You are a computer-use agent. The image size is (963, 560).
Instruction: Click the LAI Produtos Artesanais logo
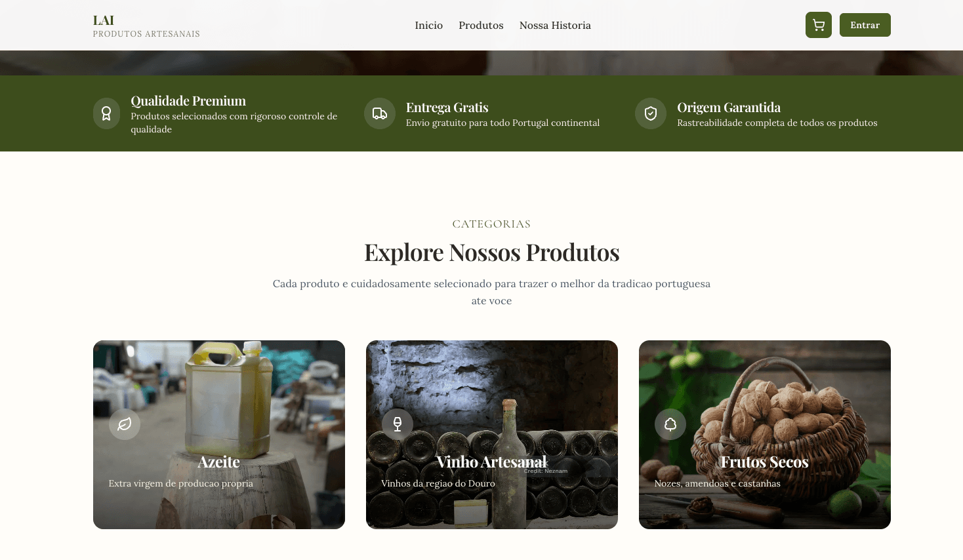(x=146, y=26)
